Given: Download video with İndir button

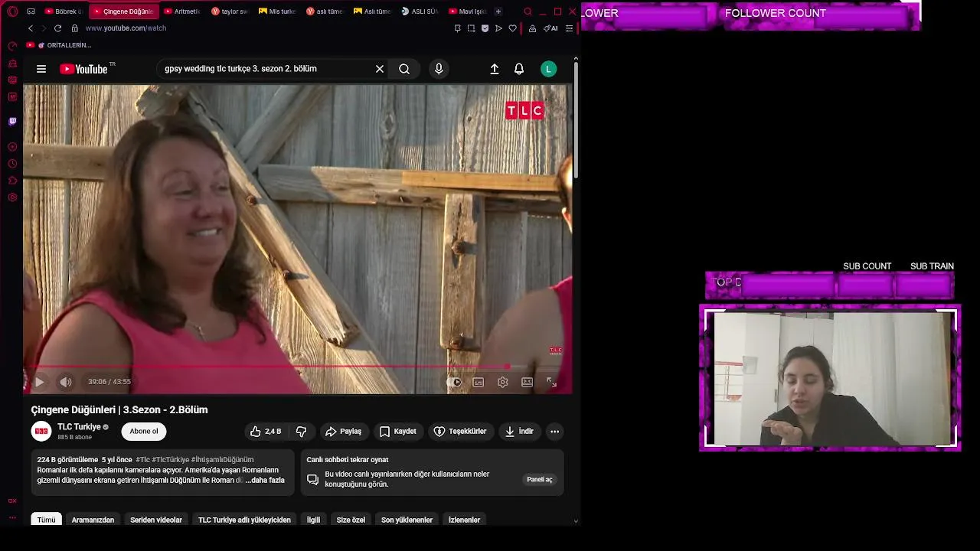Looking at the screenshot, I should point(519,432).
